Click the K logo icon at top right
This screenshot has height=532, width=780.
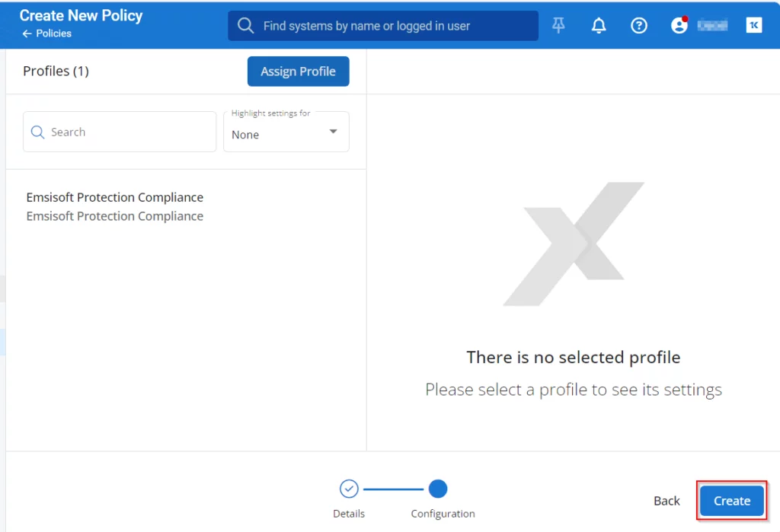tap(753, 25)
